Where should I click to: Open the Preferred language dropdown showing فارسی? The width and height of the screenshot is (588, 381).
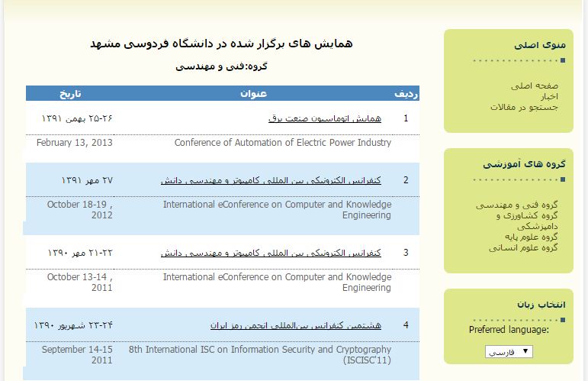(509, 352)
